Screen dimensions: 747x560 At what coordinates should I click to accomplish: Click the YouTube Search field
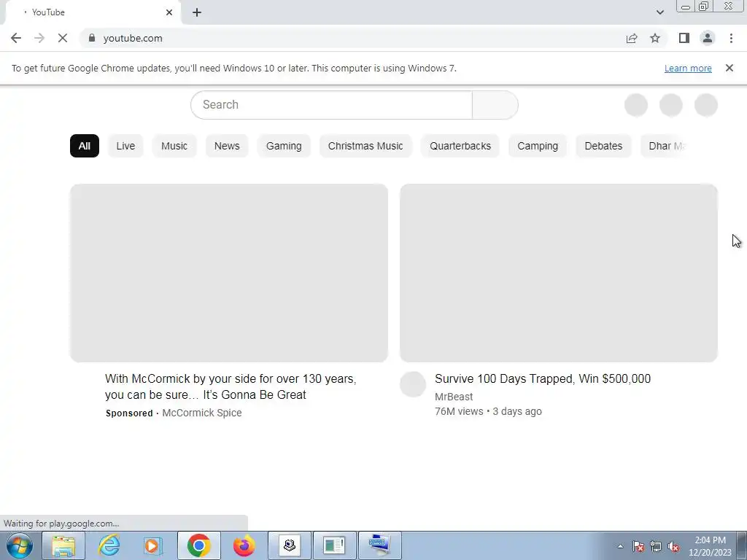tap(332, 105)
